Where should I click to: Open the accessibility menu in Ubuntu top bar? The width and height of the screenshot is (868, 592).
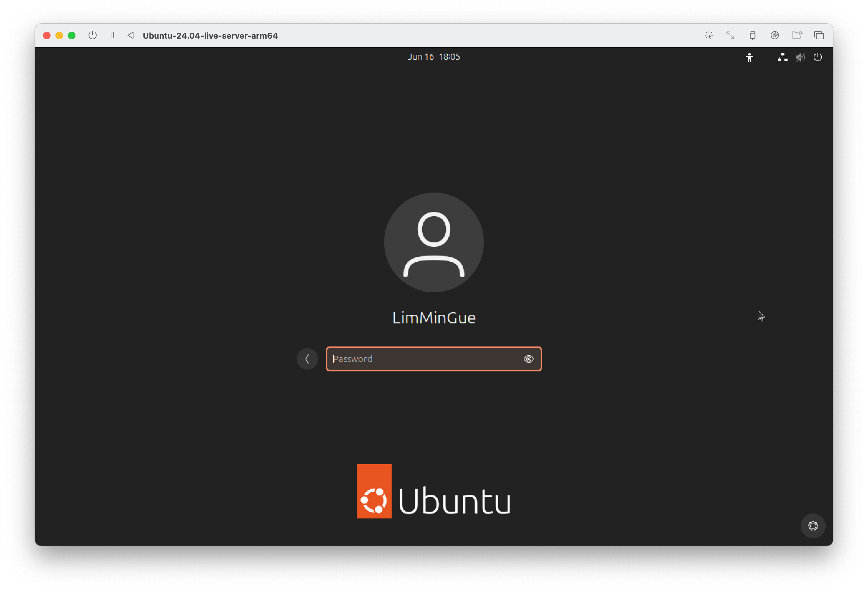tap(749, 57)
